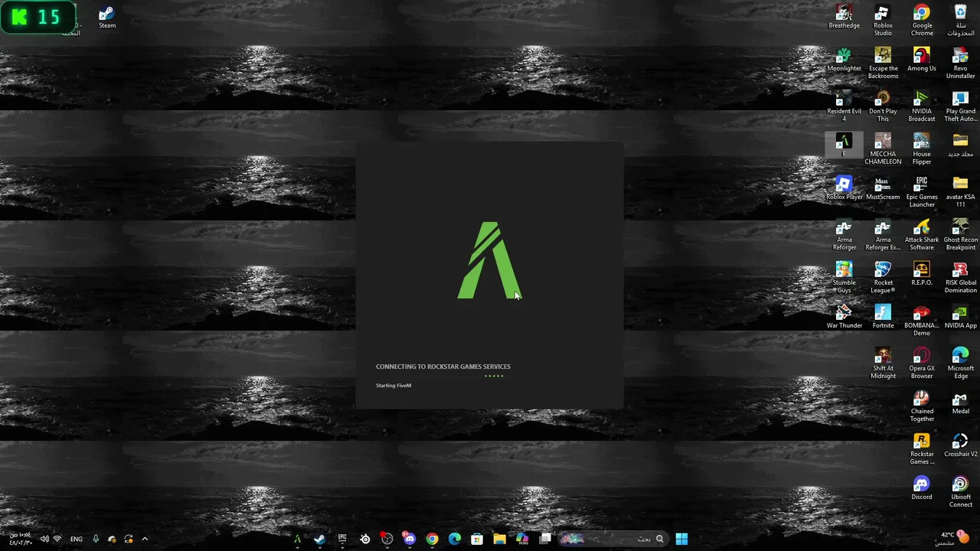This screenshot has width=980, height=551.
Task: Click the MustScream desktop shortcut
Action: (883, 188)
